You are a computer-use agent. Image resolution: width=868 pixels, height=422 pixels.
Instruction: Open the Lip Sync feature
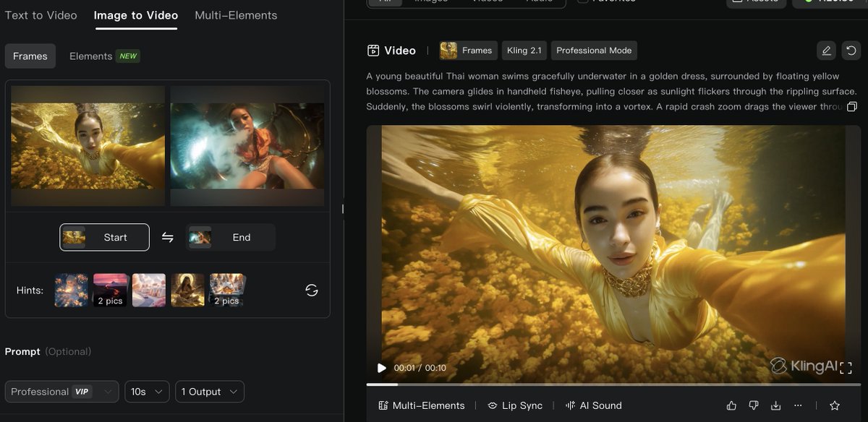point(515,405)
